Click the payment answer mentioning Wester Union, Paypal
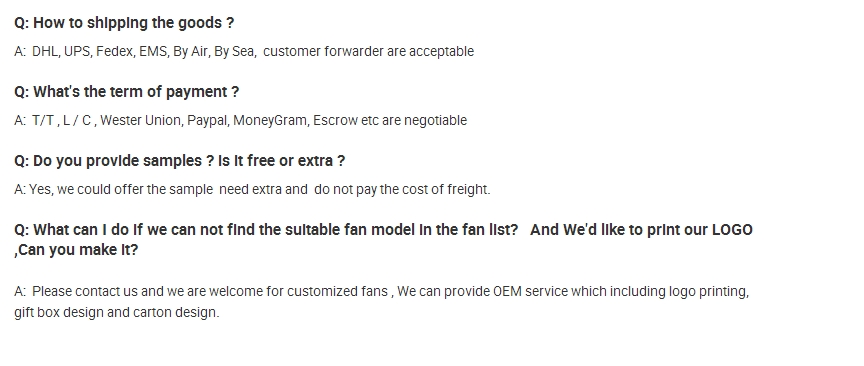 240,120
